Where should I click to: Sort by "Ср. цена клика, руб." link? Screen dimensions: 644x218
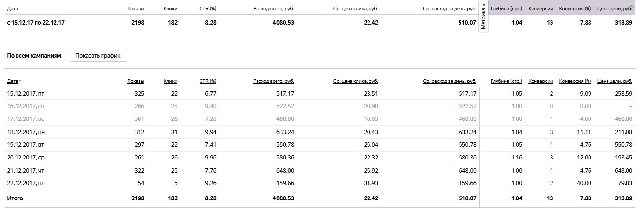coord(355,81)
